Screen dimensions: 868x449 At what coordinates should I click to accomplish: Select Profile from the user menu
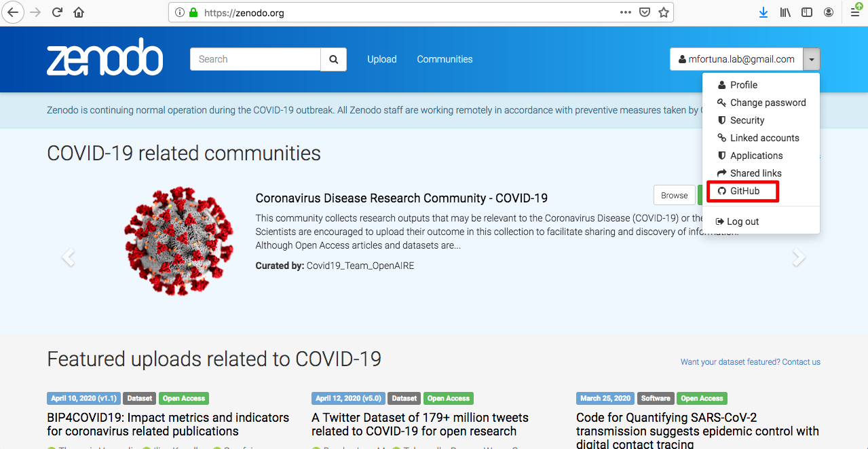761,85
